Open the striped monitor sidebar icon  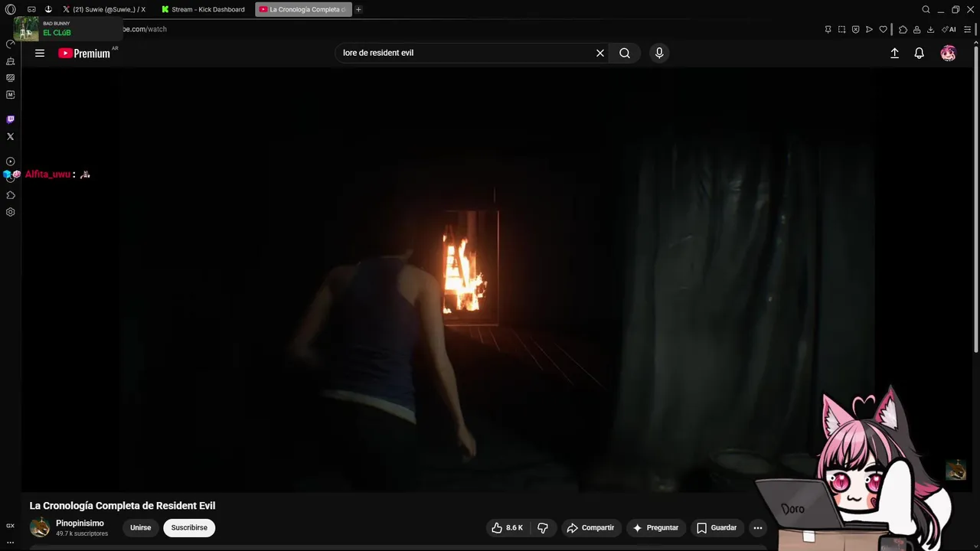[10, 77]
